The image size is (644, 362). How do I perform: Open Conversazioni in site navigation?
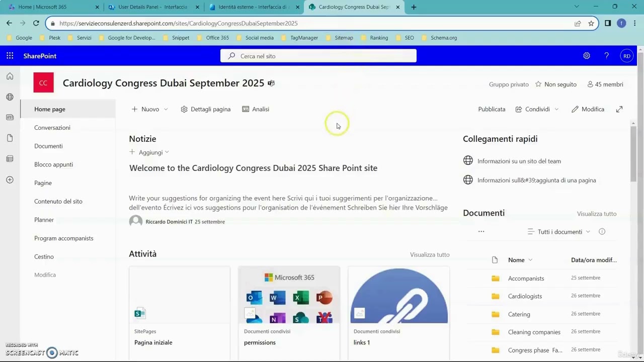pos(52,128)
